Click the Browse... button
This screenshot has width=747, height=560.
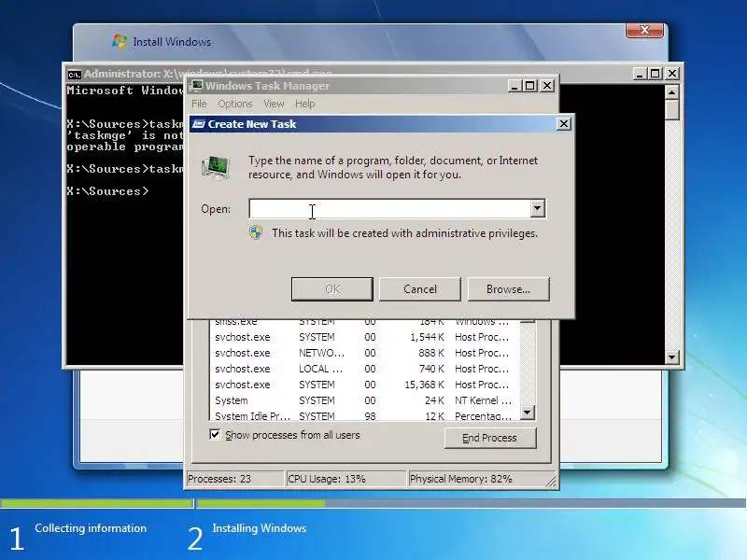pos(508,289)
